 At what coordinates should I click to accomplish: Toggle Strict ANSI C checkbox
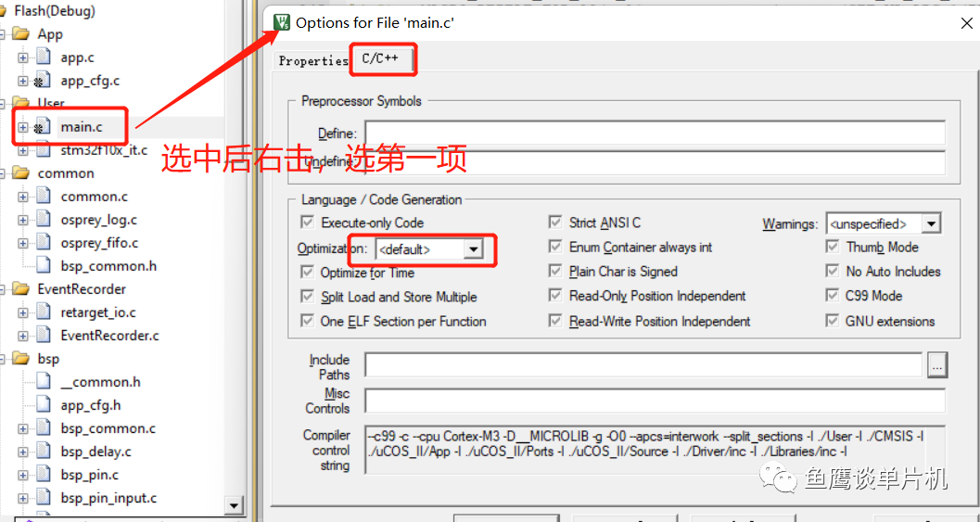click(x=555, y=222)
